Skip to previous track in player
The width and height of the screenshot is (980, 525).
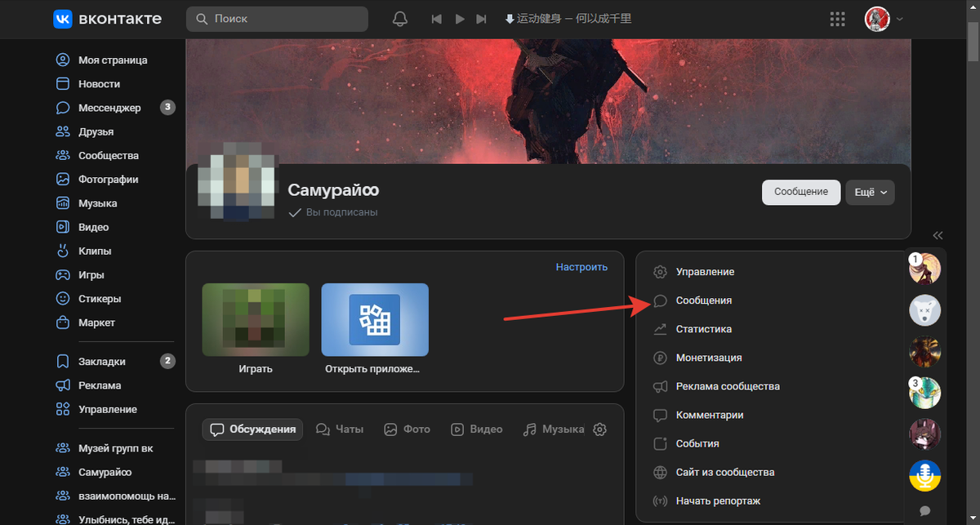pos(437,19)
